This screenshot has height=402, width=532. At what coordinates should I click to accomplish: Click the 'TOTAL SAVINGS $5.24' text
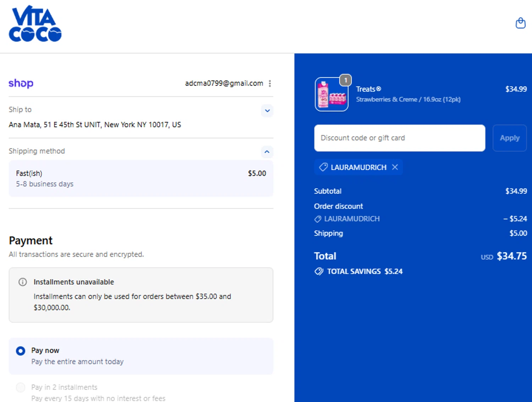(x=365, y=272)
